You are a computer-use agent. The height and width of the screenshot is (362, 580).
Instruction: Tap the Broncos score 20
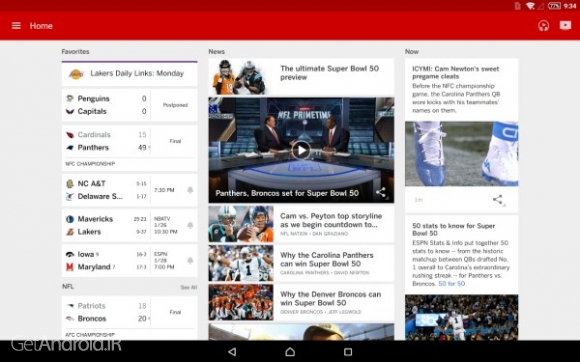(x=142, y=318)
